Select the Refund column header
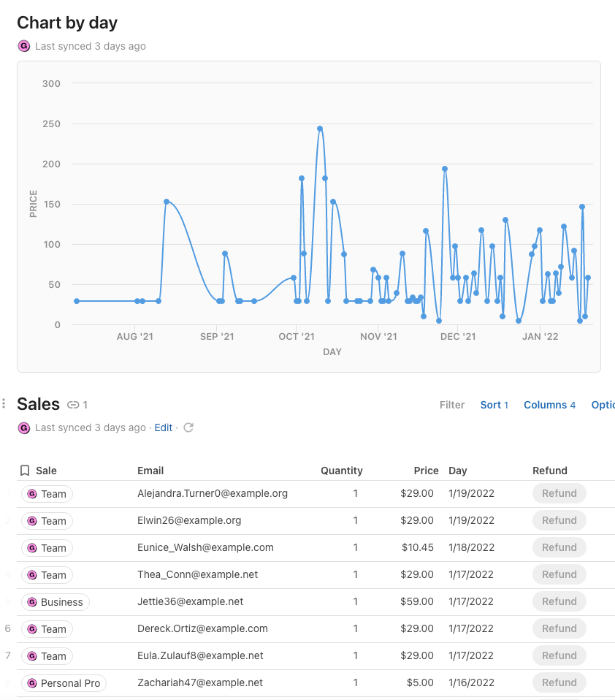Viewport: 615px width, 700px height. [x=550, y=471]
